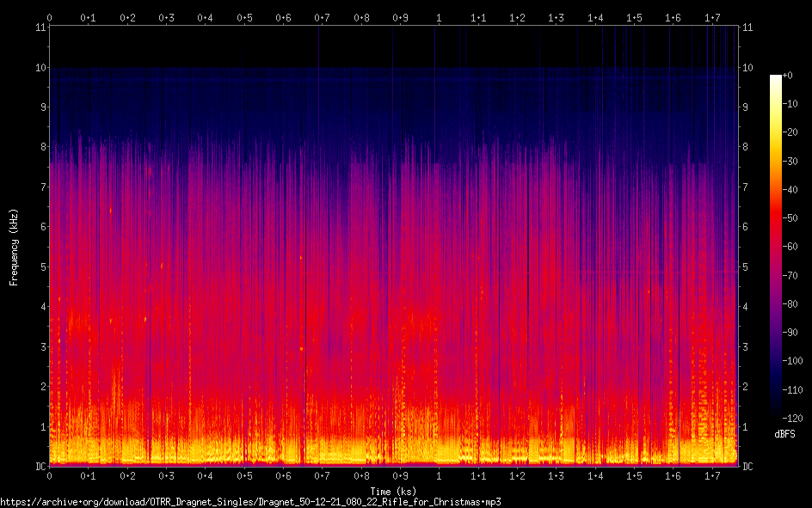Click the 'DC' label on the right axis
Viewport: 812px width, 508px height.
(x=747, y=467)
